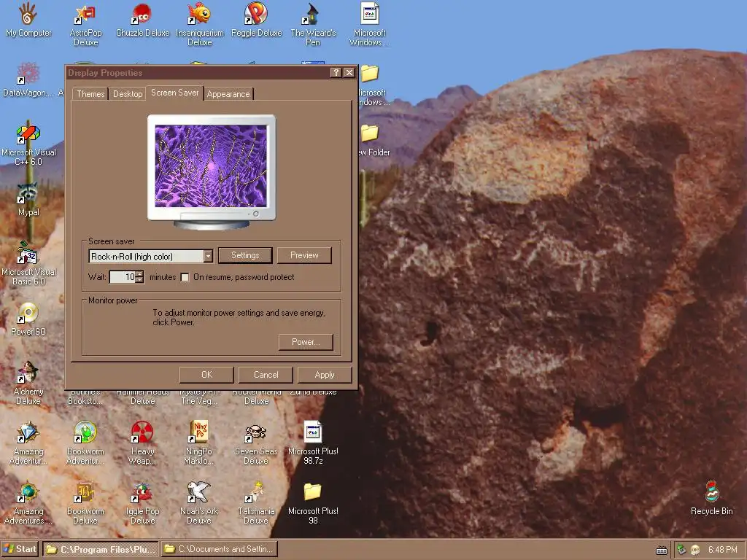Open the Start menu
Screen dimensions: 747x560
click(x=20, y=549)
